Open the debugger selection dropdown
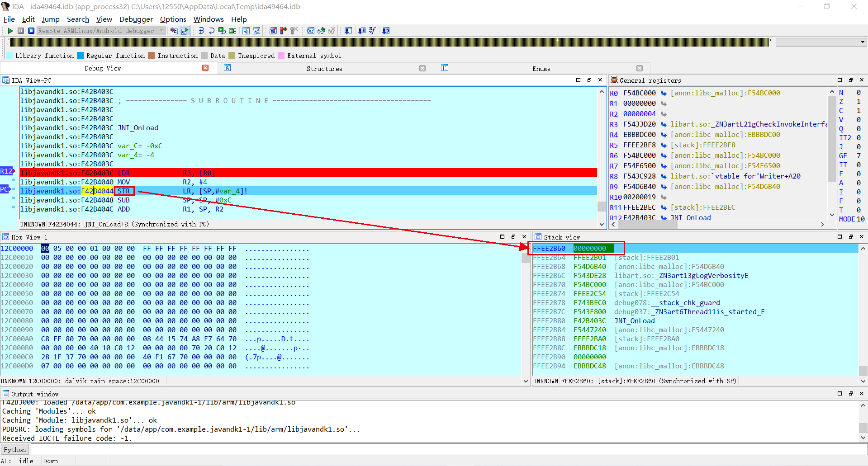Viewport: 868px width, 466px height. tap(162, 31)
